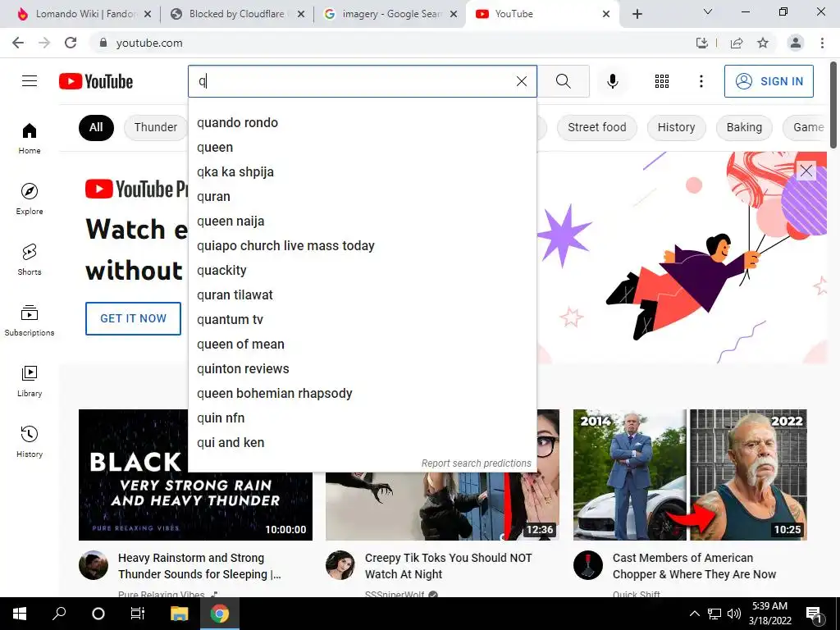Click 'Report search predictions' link
840x630 pixels.
pos(476,463)
